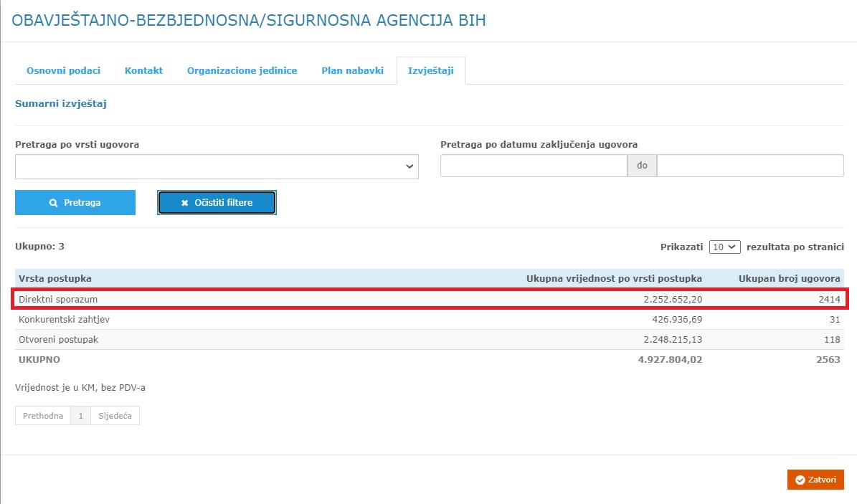Select the Izvještaji tab
The width and height of the screenshot is (857, 504).
431,70
